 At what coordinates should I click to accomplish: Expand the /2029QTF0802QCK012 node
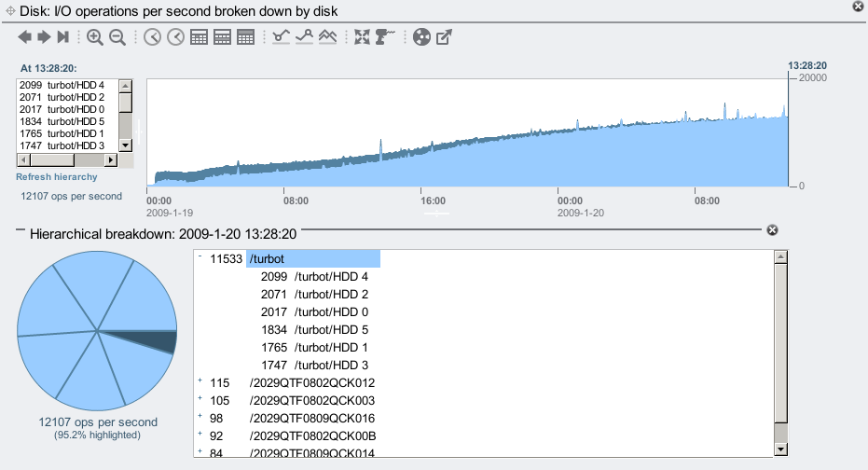tap(200, 382)
